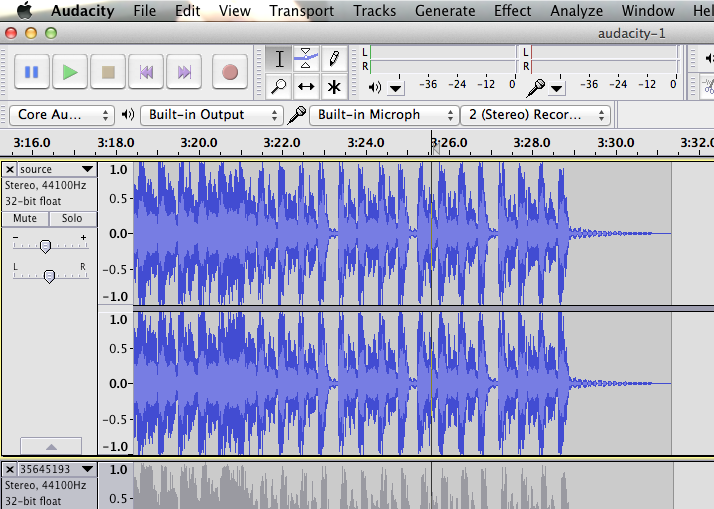Click the source track upper channel waveform
This screenshot has height=509, width=714.
pos(402,234)
